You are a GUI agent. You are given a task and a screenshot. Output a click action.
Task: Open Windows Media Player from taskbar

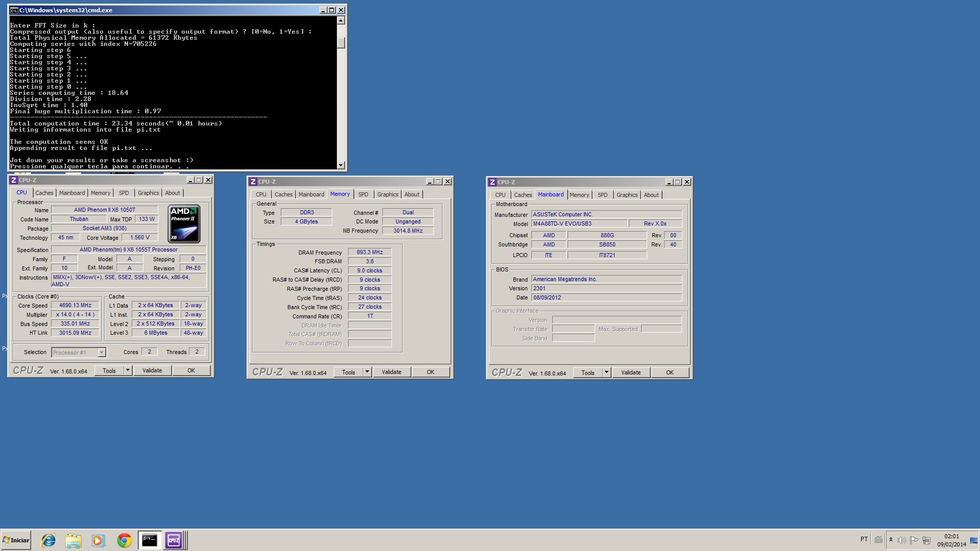pos(99,540)
